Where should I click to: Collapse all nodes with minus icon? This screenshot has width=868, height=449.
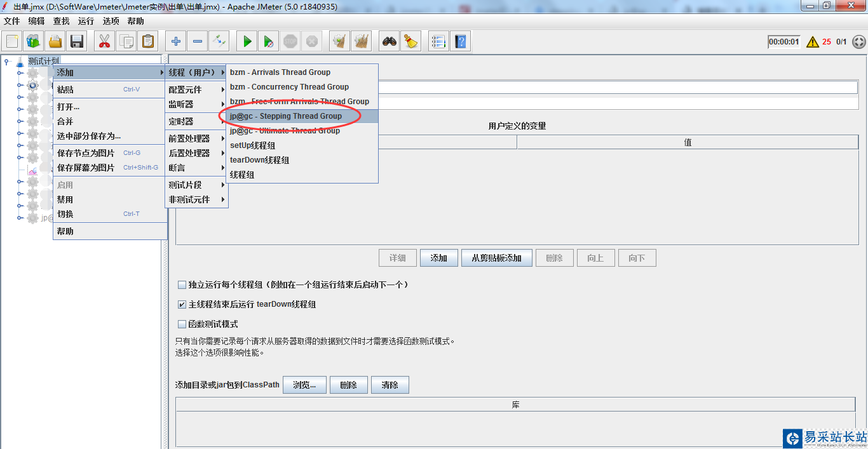click(198, 42)
